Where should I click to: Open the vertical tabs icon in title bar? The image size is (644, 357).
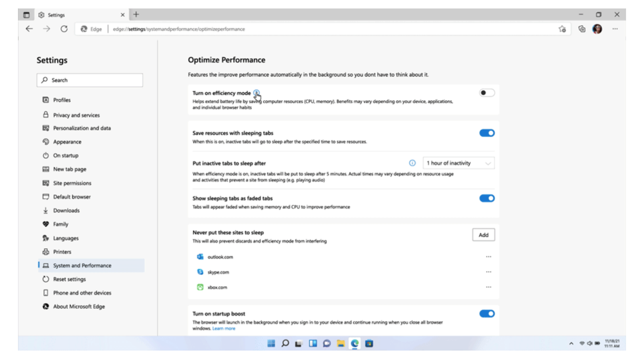pyautogui.click(x=26, y=15)
